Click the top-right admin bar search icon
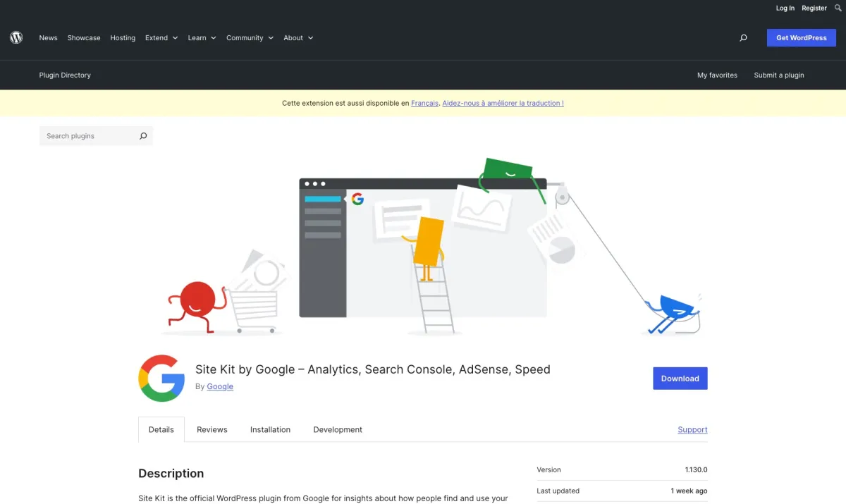Viewport: 846px width, 504px height. (838, 8)
